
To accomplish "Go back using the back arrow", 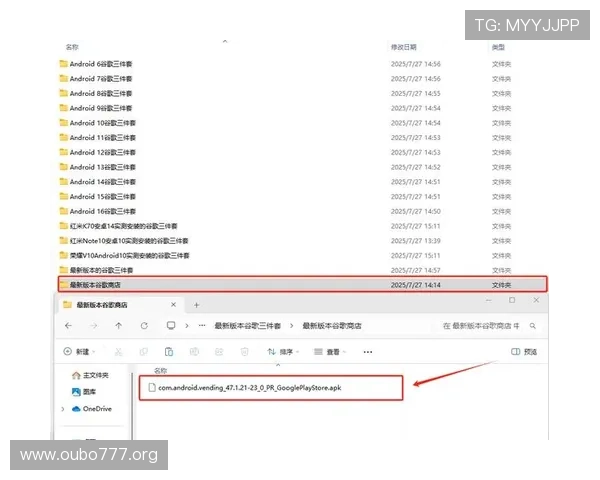I will (68, 326).
